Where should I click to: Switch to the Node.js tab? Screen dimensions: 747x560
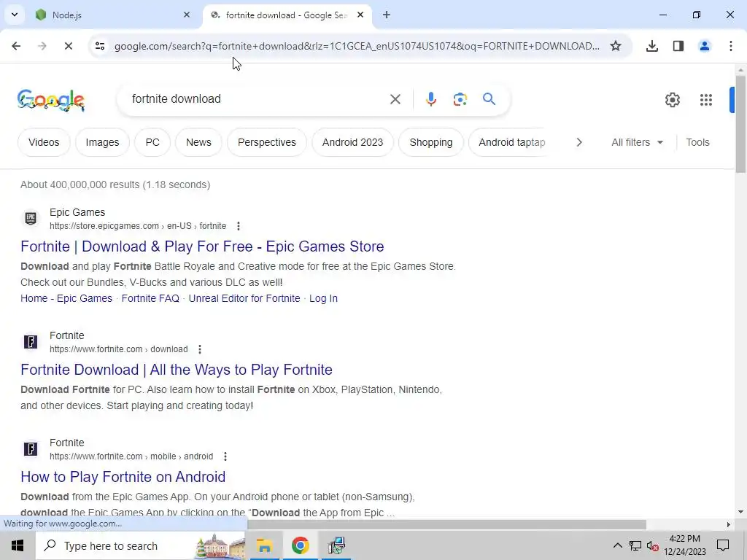(113, 15)
